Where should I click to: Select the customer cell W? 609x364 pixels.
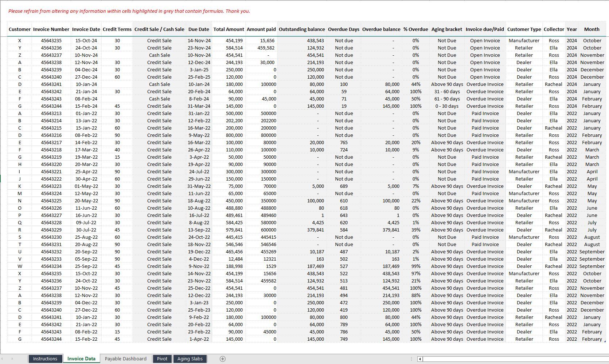[x=20, y=266]
